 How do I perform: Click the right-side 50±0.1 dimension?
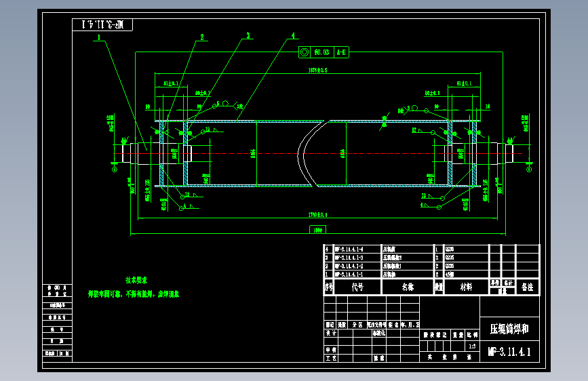433,93
